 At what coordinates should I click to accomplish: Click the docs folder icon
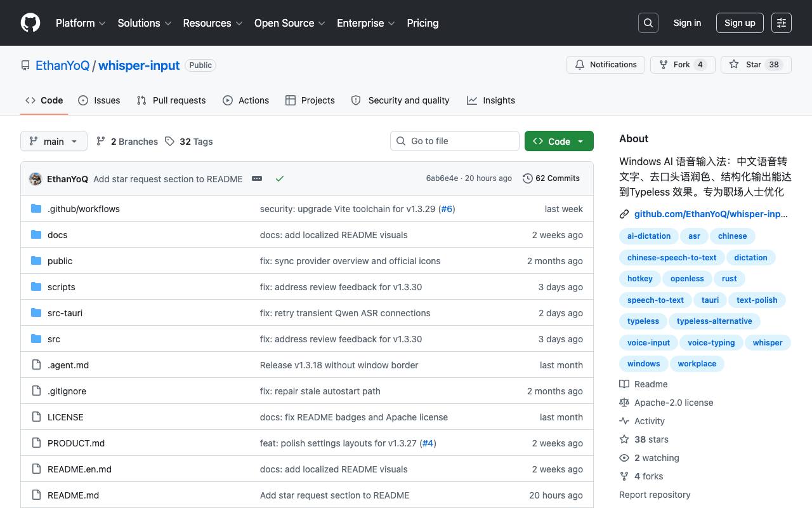(x=36, y=235)
